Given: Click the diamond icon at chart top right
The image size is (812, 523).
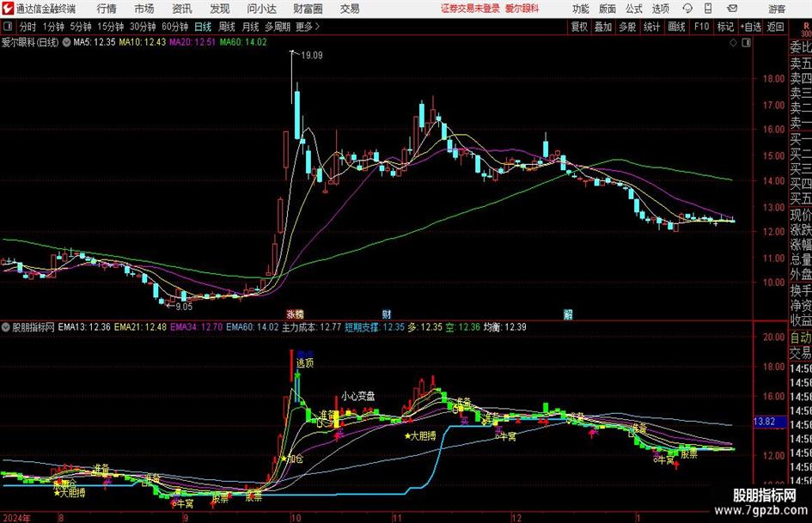Looking at the screenshot, I should point(733,43).
